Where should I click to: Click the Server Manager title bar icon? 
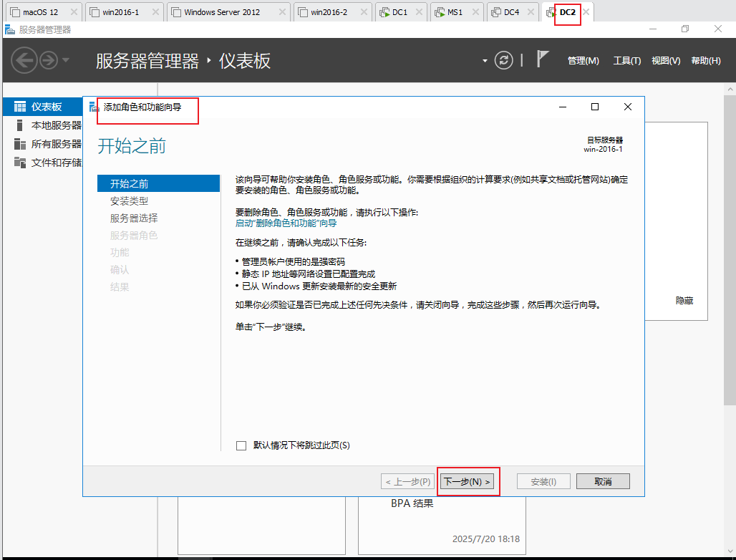click(x=10, y=29)
